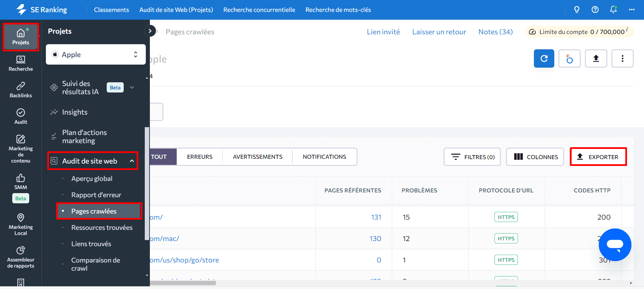Switch to the ERREURS tab
Viewport: 644px width, 289px height.
(x=199, y=157)
